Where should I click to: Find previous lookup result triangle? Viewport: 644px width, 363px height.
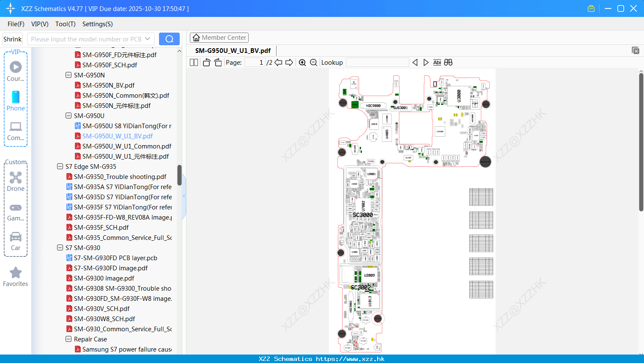[415, 62]
